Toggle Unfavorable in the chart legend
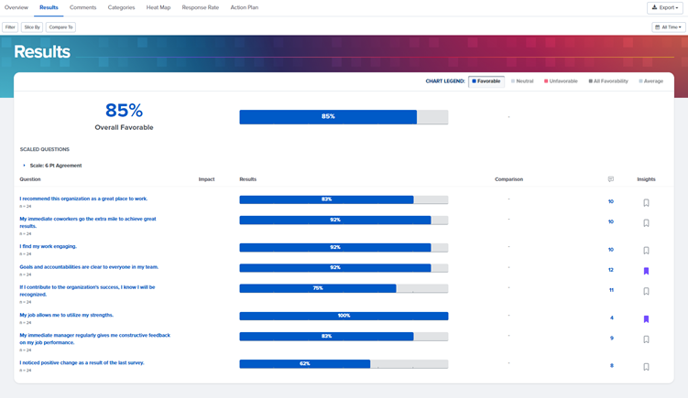Viewport: 688px width, 398px height. click(561, 81)
